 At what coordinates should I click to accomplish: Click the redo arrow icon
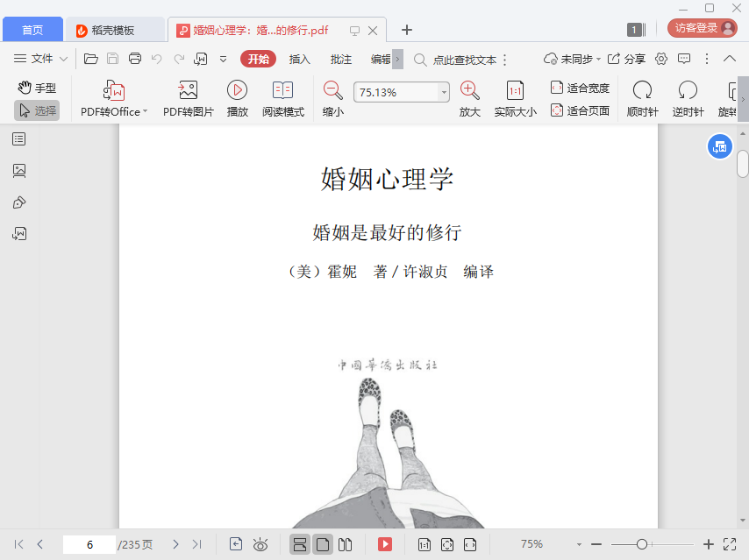click(179, 59)
